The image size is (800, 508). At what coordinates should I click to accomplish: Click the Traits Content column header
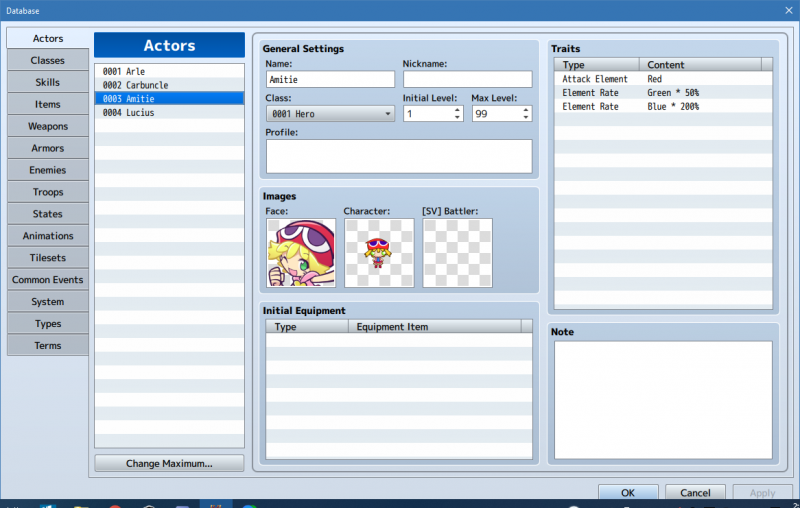click(700, 65)
